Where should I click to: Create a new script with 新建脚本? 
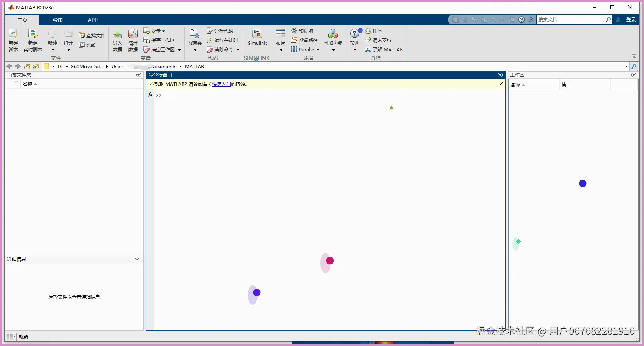(x=13, y=40)
